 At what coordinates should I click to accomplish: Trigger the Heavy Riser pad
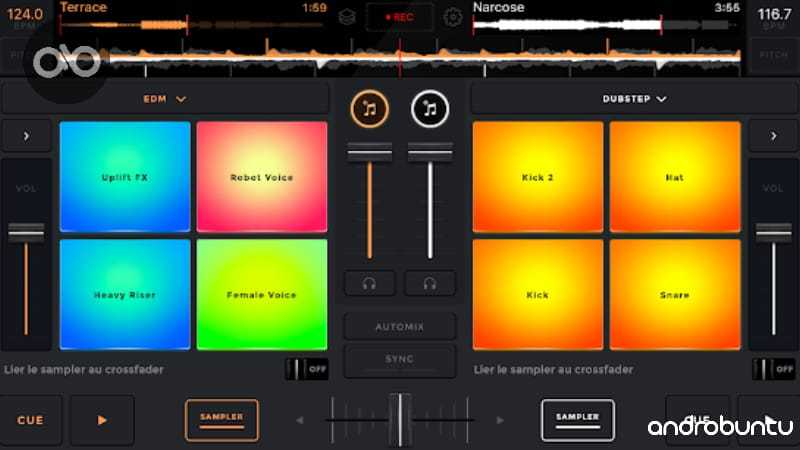tap(125, 295)
